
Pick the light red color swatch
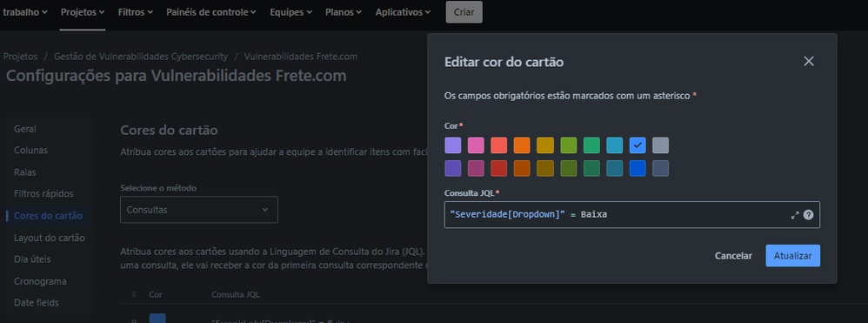[x=498, y=145]
